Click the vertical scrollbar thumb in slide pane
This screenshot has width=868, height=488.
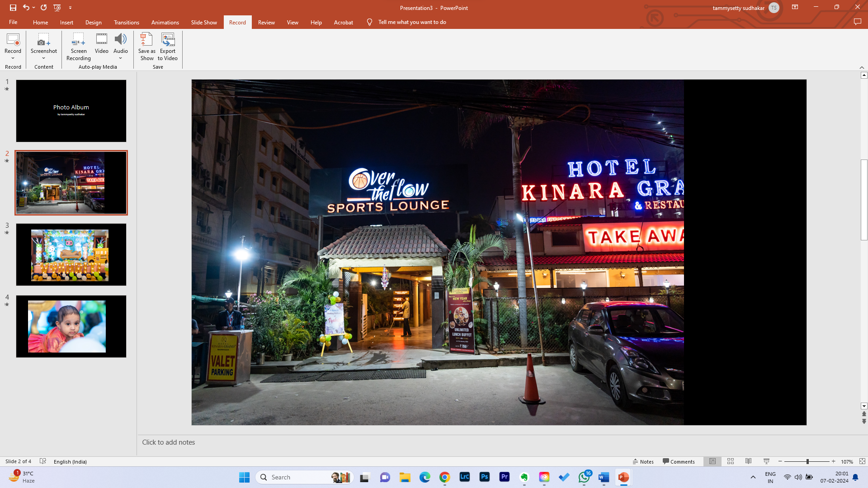864,200
